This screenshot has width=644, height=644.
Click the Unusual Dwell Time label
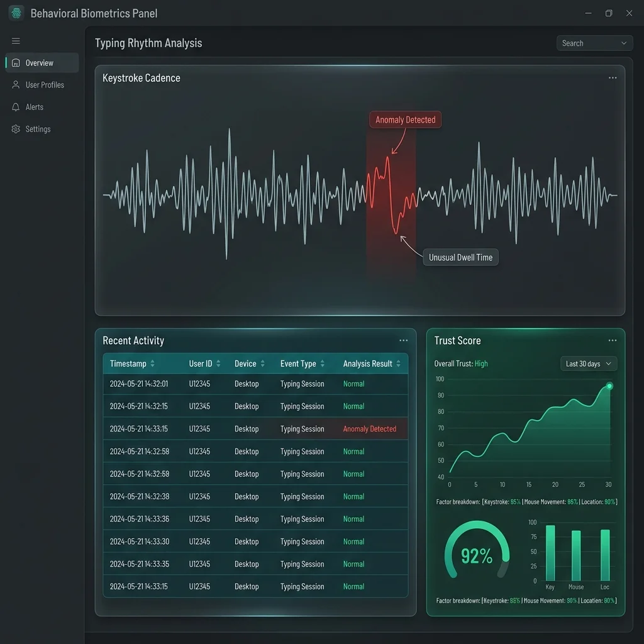pyautogui.click(x=460, y=257)
